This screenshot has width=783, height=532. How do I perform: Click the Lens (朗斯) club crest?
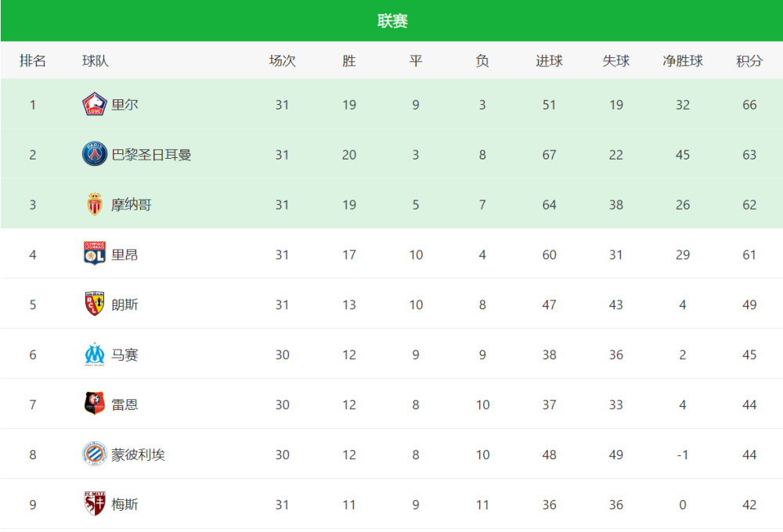point(95,304)
